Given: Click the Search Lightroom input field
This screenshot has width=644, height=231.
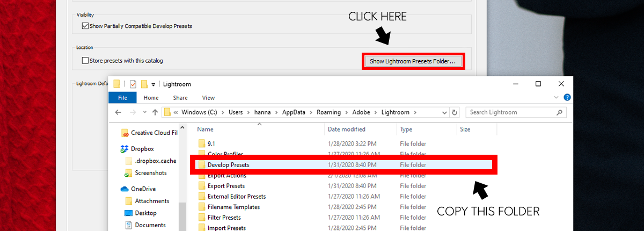Looking at the screenshot, I should tap(510, 112).
